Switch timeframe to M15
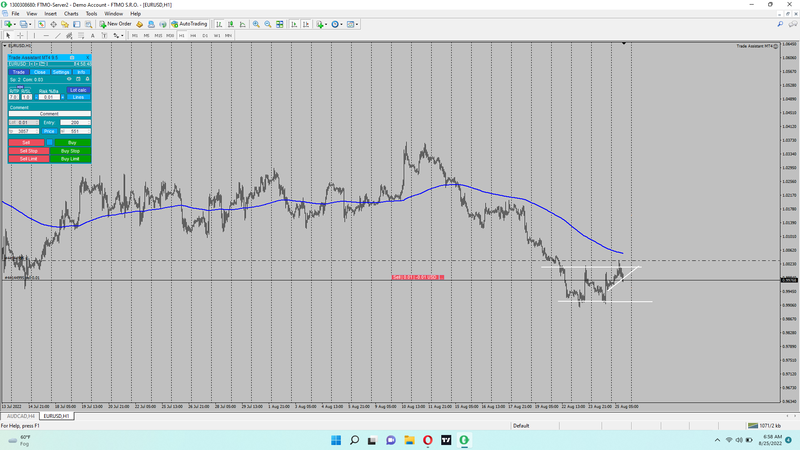 (x=158, y=36)
